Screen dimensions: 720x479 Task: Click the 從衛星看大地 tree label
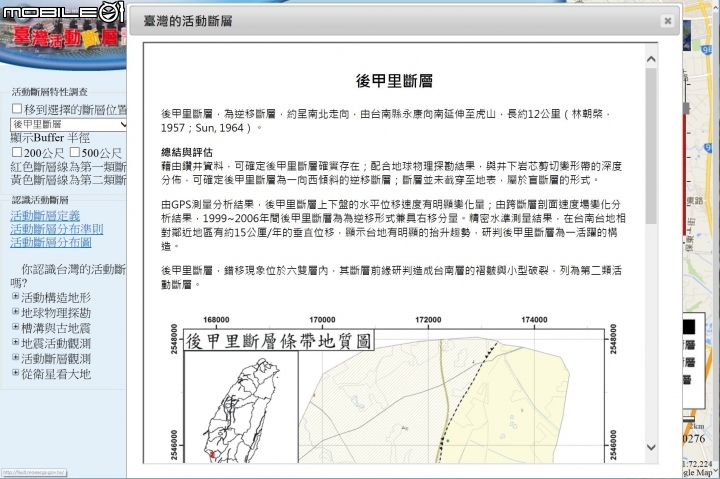(56, 374)
